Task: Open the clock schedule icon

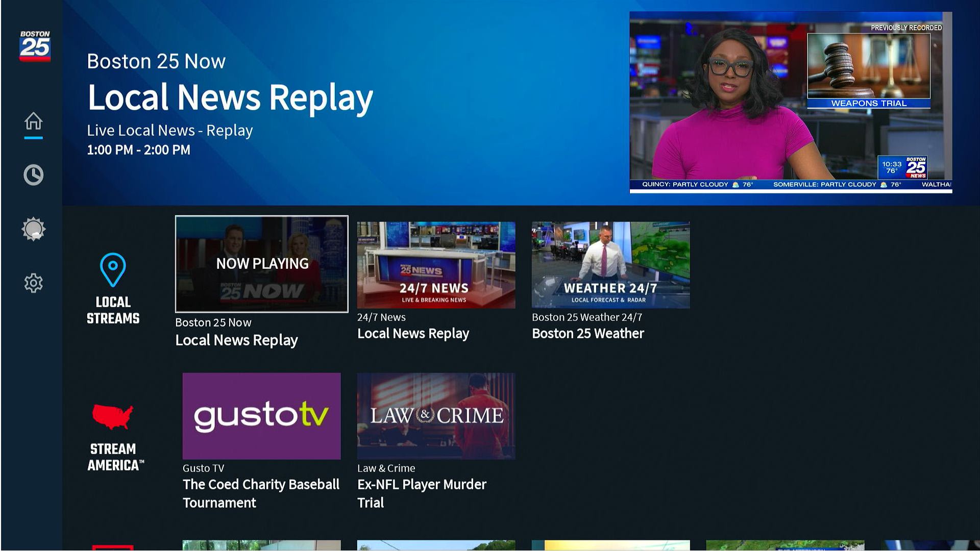Action: pyautogui.click(x=34, y=175)
